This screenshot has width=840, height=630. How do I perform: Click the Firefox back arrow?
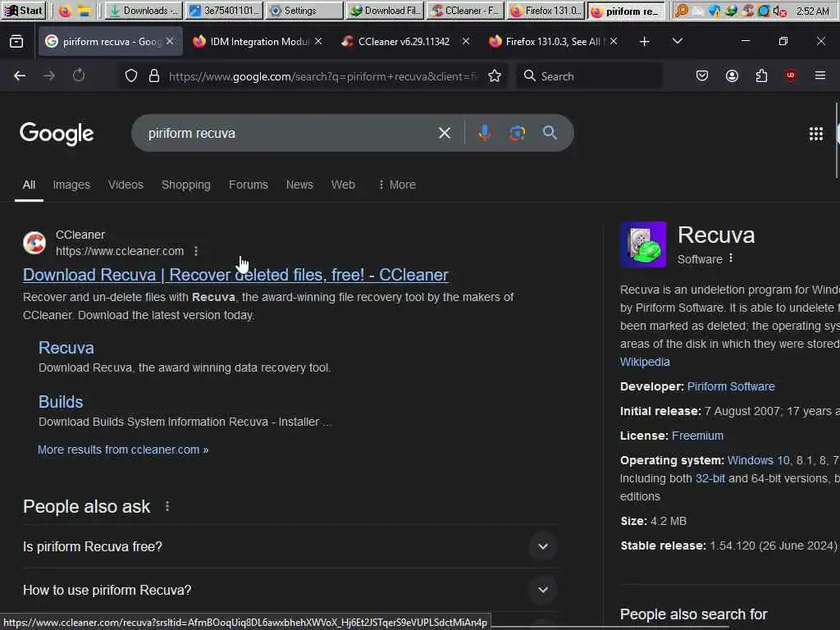[20, 75]
